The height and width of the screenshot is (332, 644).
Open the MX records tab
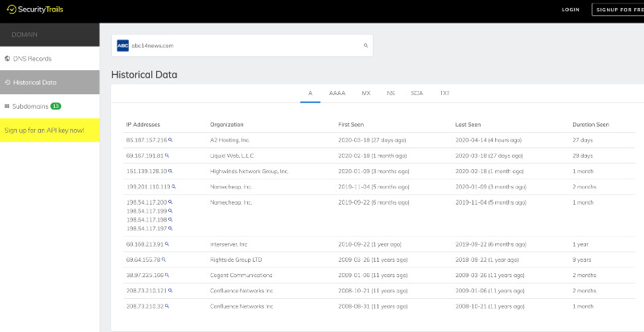pyautogui.click(x=366, y=93)
